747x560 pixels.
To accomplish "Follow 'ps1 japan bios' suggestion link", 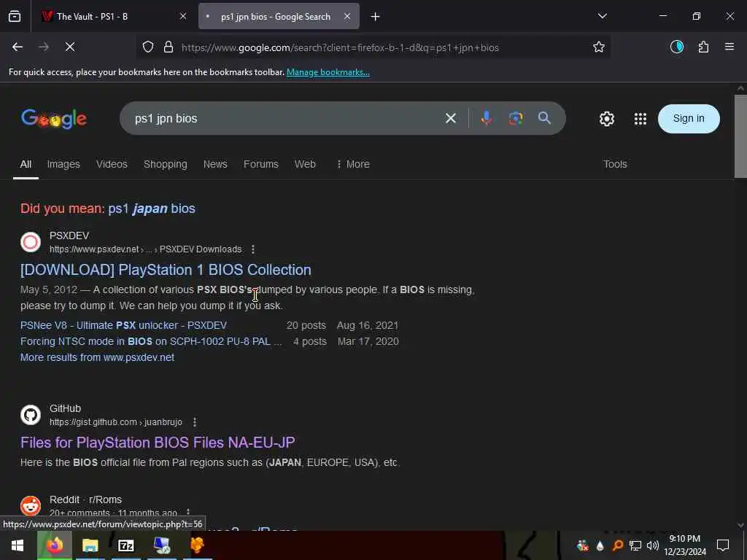I will click(x=152, y=209).
